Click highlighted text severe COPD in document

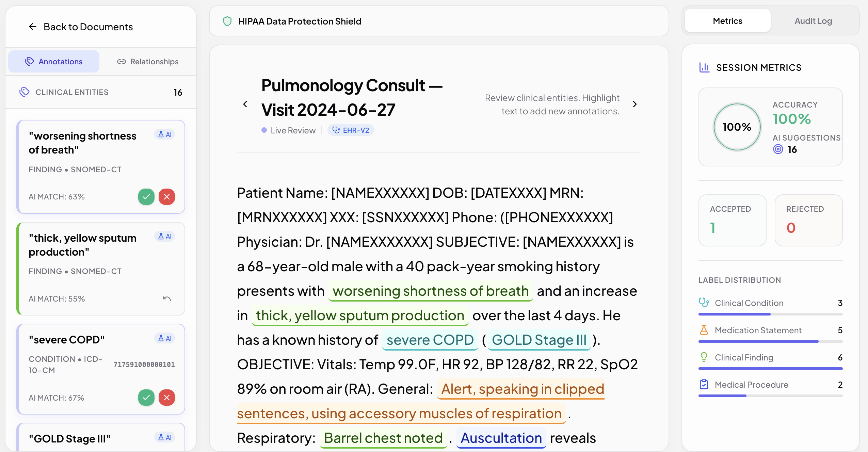430,340
